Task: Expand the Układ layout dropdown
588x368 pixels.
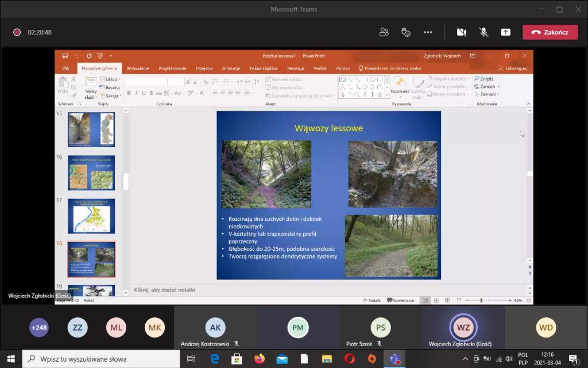Action: click(112, 79)
